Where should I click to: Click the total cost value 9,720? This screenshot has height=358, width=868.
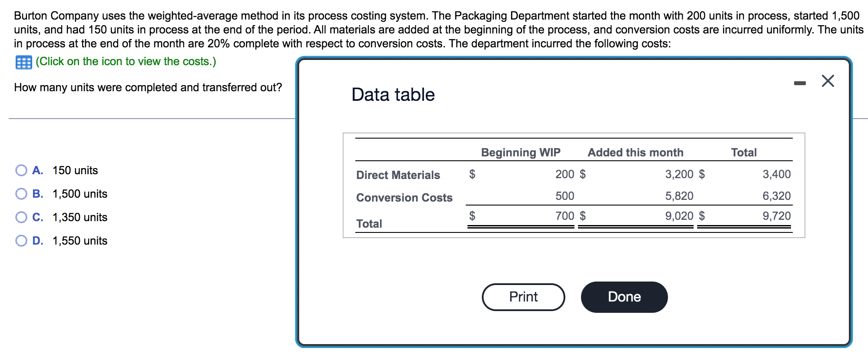click(776, 216)
